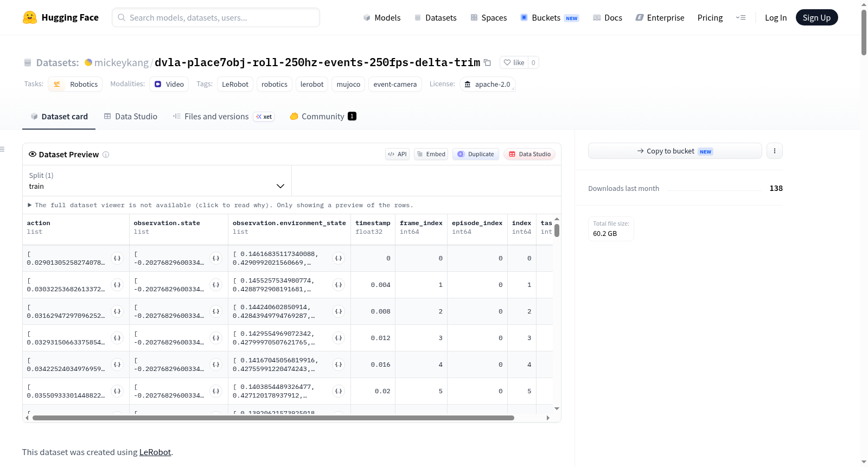Click the Sign Up button
This screenshot has width=868, height=467.
point(816,17)
